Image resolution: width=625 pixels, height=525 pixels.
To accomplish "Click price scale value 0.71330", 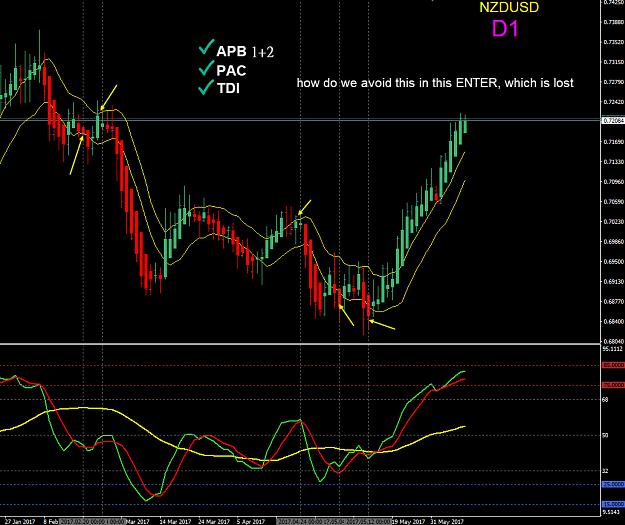I will point(614,161).
